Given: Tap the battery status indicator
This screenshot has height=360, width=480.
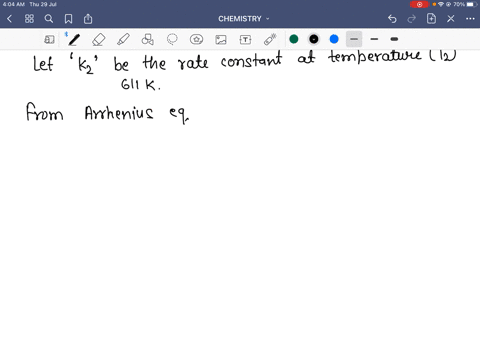Looking at the screenshot, I should click(x=472, y=4).
